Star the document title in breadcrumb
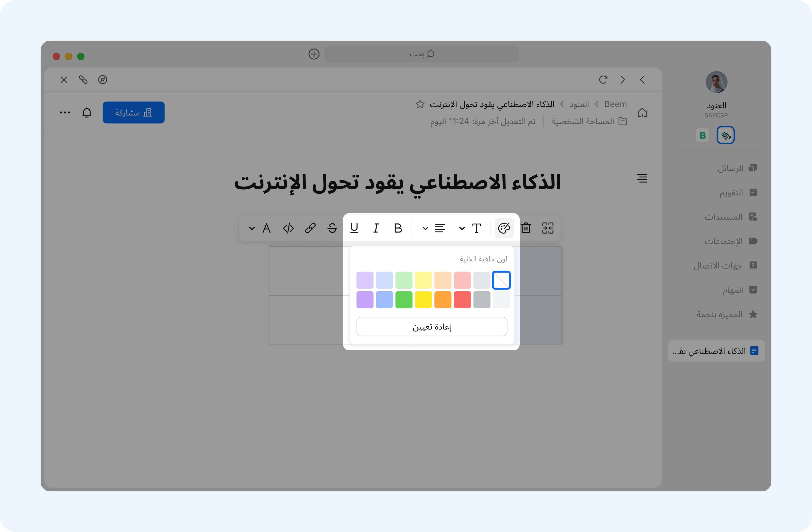The width and height of the screenshot is (812, 532). 420,104
